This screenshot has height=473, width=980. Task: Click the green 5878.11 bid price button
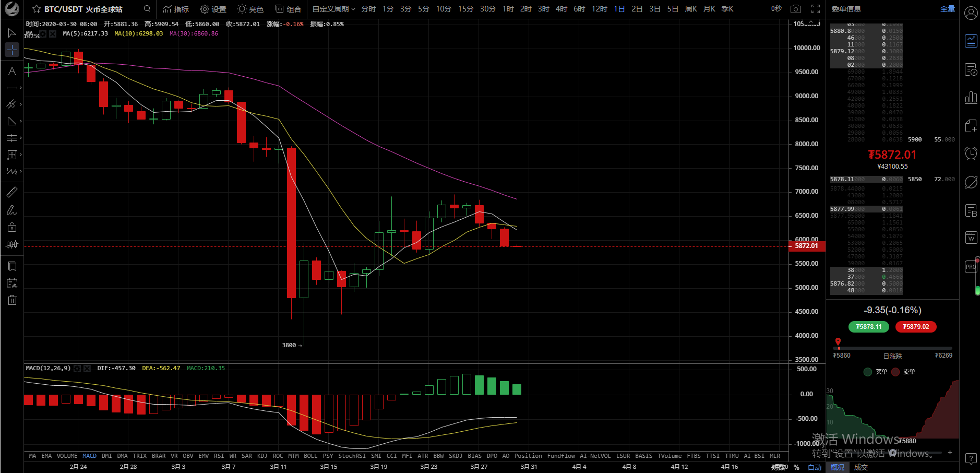point(868,327)
